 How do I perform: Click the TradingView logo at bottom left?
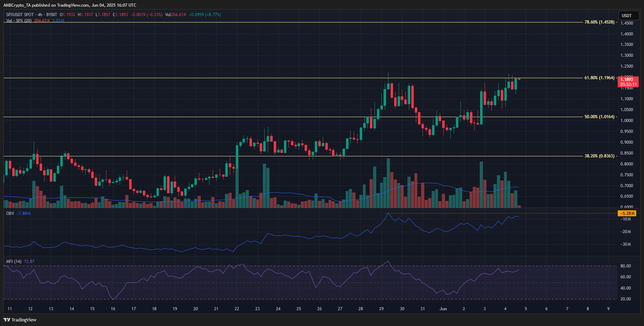[20, 320]
